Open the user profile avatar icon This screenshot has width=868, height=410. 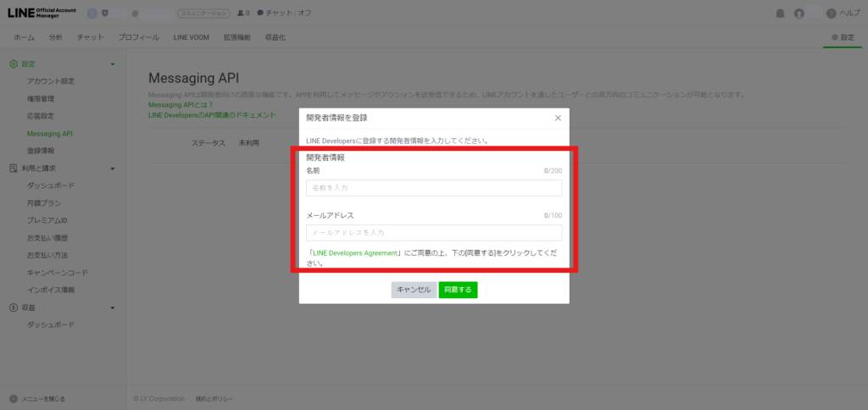pyautogui.click(x=798, y=14)
